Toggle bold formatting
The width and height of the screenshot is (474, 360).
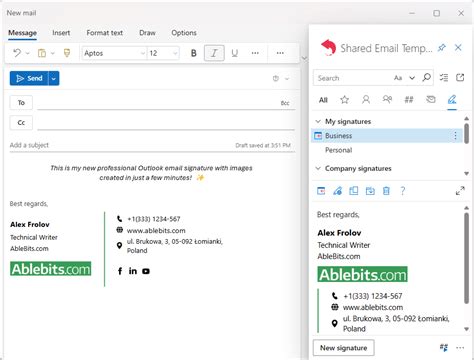pyautogui.click(x=193, y=53)
